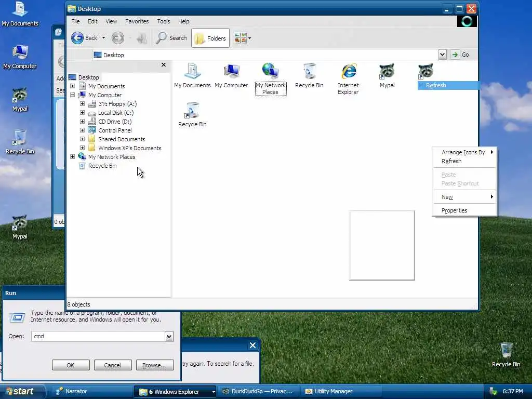Select Local Disk (C:) drive icon in tree
This screenshot has width=532, height=399.
[91, 113]
